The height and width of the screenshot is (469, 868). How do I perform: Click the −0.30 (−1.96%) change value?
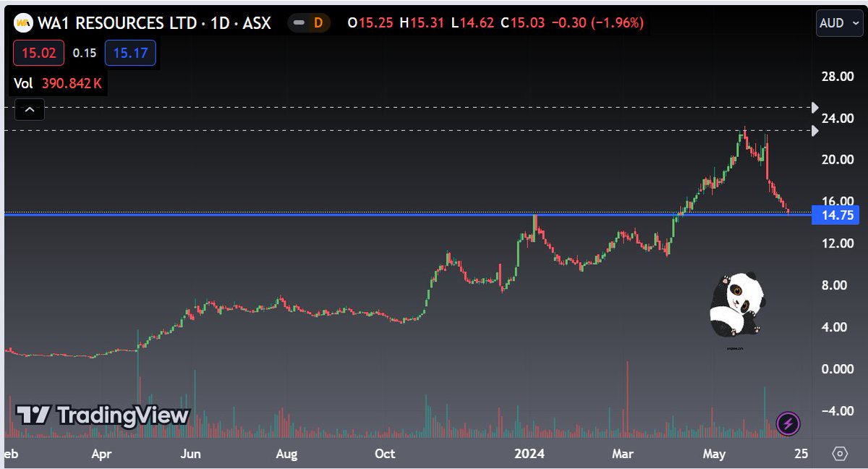pos(597,23)
